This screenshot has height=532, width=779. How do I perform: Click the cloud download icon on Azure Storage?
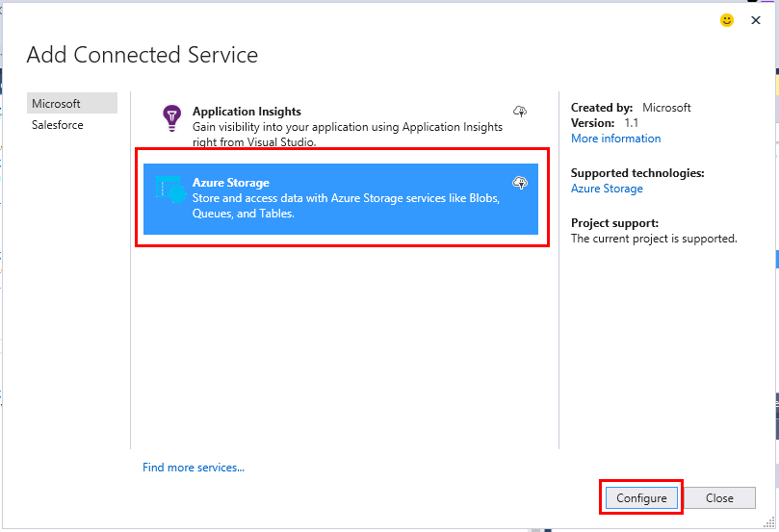pos(520,183)
